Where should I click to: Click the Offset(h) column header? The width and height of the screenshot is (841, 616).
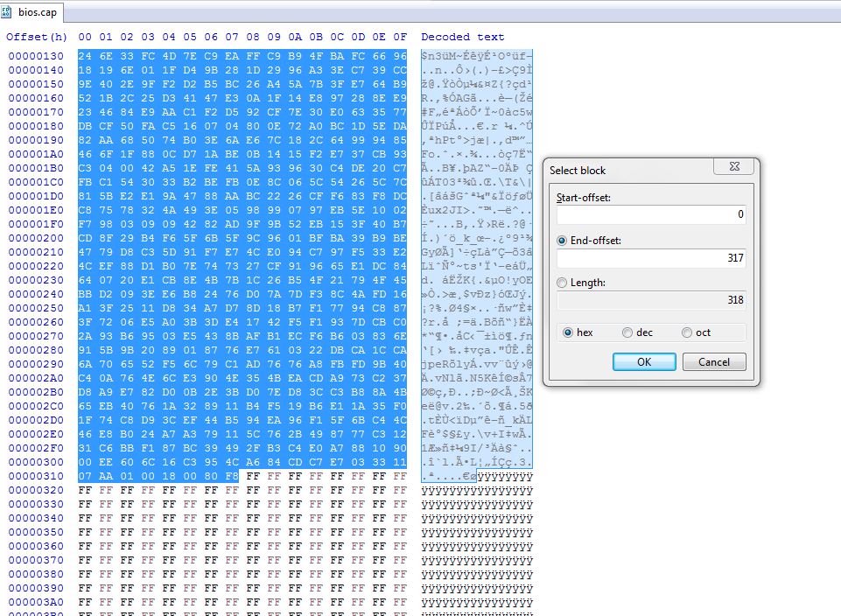tap(37, 37)
